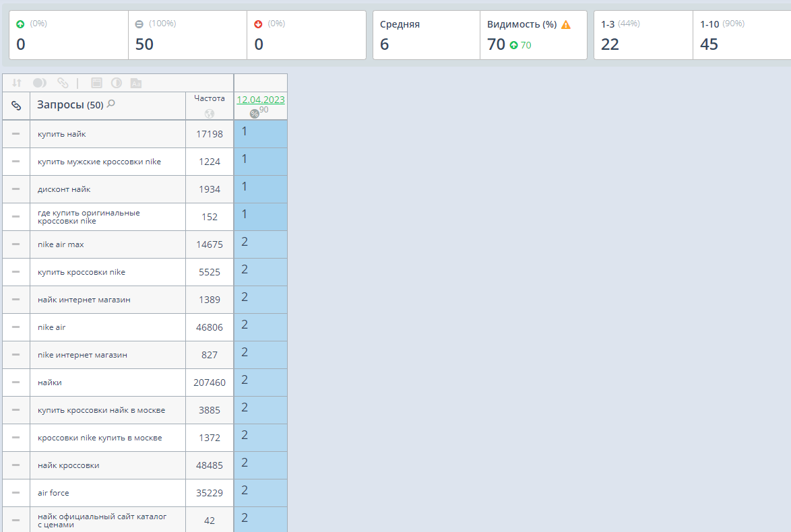This screenshot has width=791, height=532.
Task: Click the overlapping circles icon in toolbar
Action: 39,83
